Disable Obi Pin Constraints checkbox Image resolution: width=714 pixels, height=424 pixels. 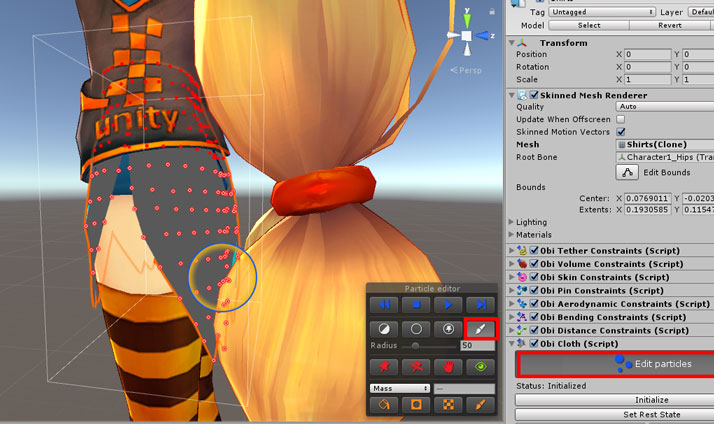coord(534,290)
